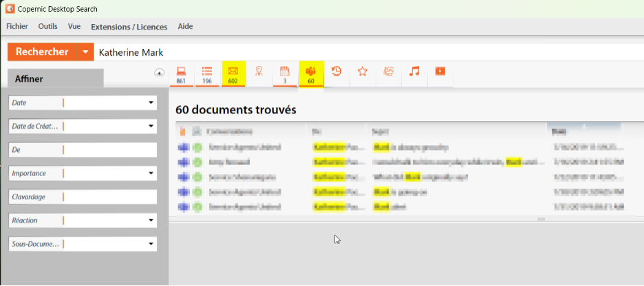Select the list category showing 196 results
Screen dimensions: 644x286
pyautogui.click(x=207, y=74)
